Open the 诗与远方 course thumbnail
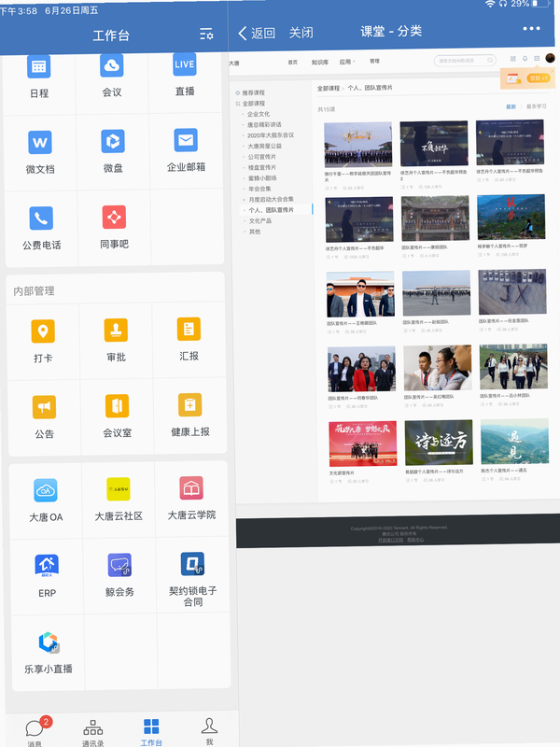Screen dimensions: 560x747 (x=439, y=443)
